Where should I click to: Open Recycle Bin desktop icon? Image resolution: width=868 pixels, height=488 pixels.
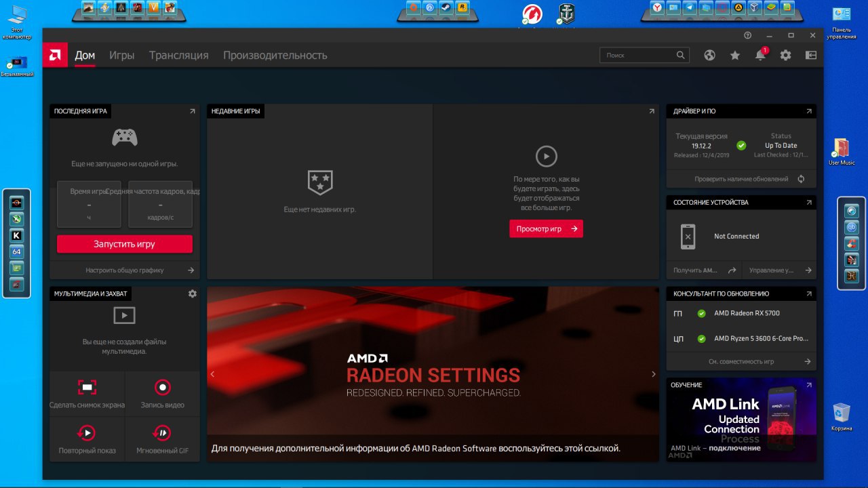click(842, 417)
